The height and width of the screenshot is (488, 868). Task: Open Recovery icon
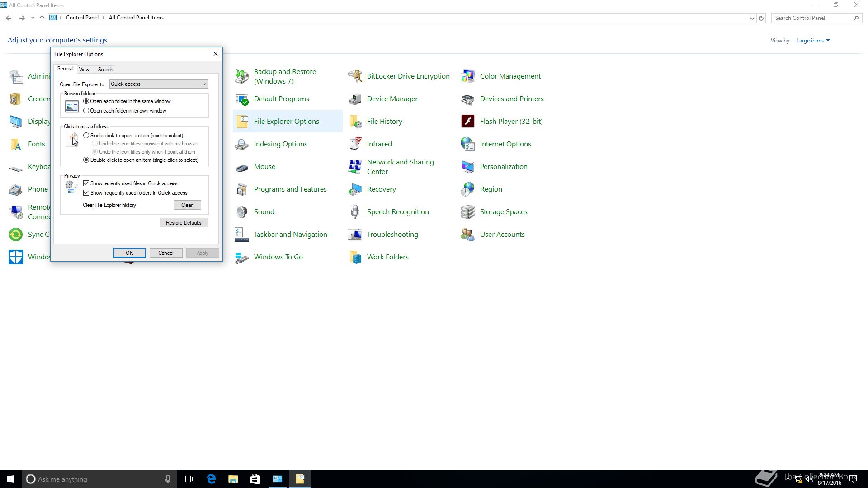[355, 189]
